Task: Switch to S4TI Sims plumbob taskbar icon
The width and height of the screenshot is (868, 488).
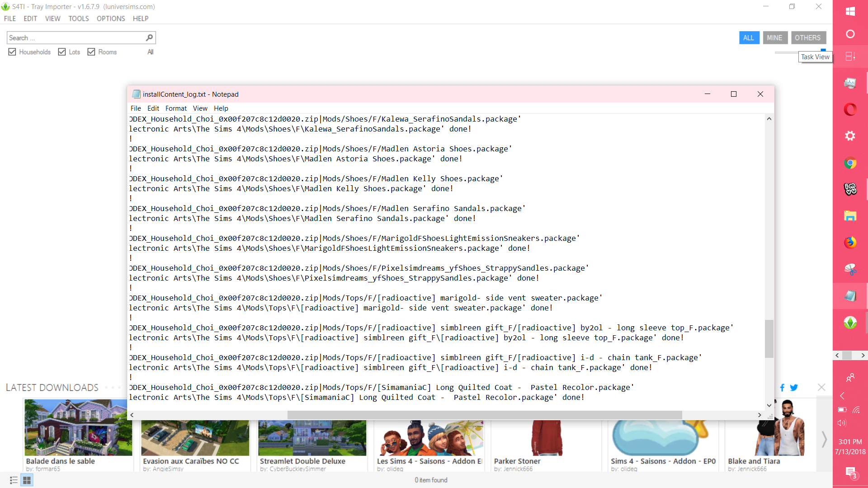Action: (850, 323)
